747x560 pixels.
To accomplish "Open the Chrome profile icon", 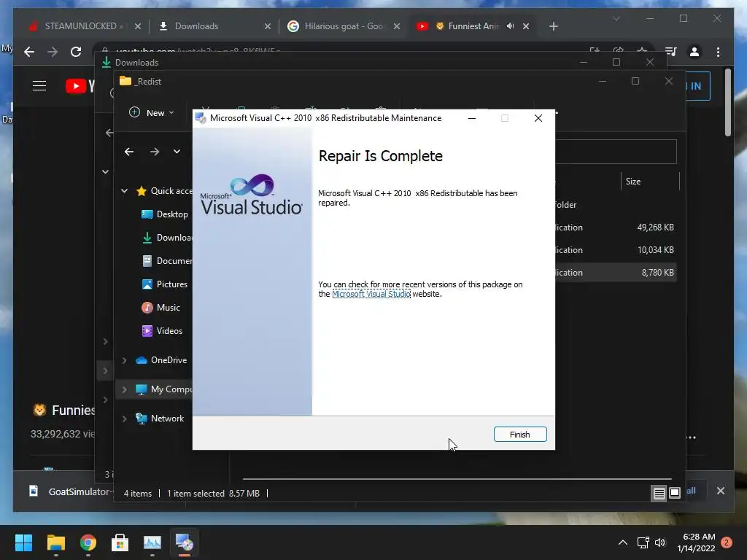I will pos(694,52).
